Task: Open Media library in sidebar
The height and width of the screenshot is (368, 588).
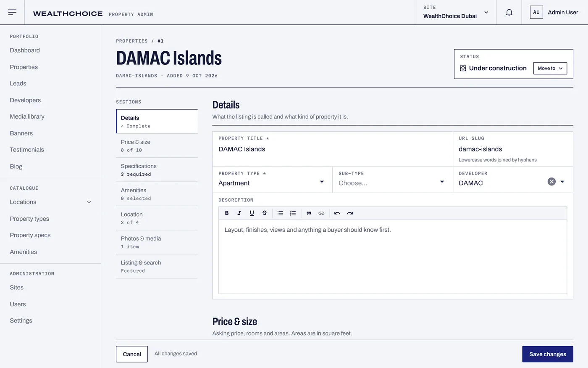Action: click(x=27, y=116)
